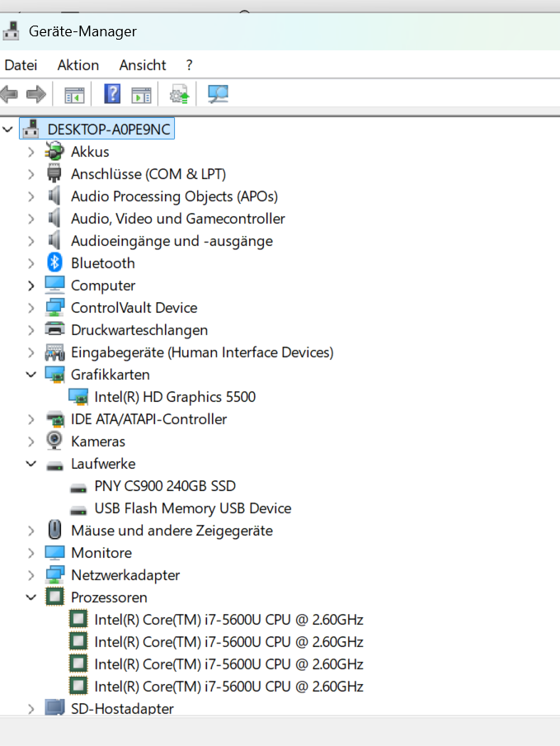Viewport: 560px width, 746px height.
Task: Expand the SD-Hostadapter category
Action: [x=31, y=709]
